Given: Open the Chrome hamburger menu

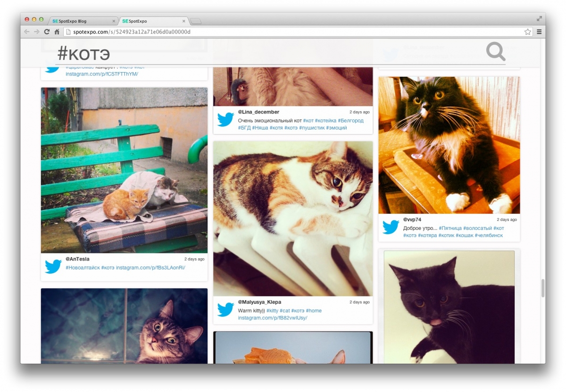Looking at the screenshot, I should (x=539, y=32).
